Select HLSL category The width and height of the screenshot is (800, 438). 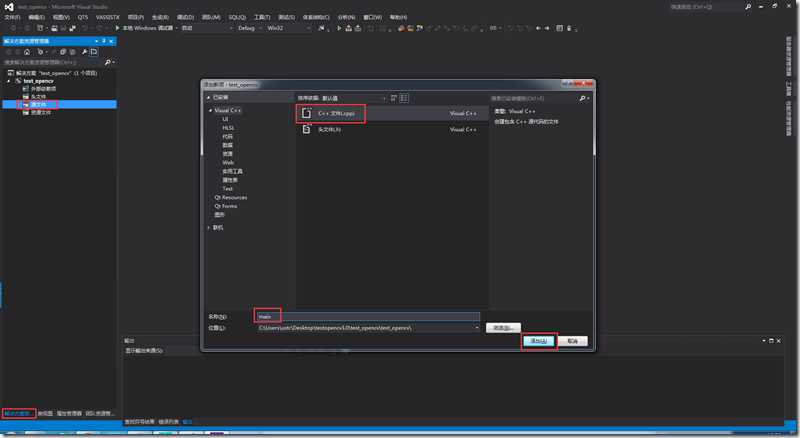click(x=228, y=128)
